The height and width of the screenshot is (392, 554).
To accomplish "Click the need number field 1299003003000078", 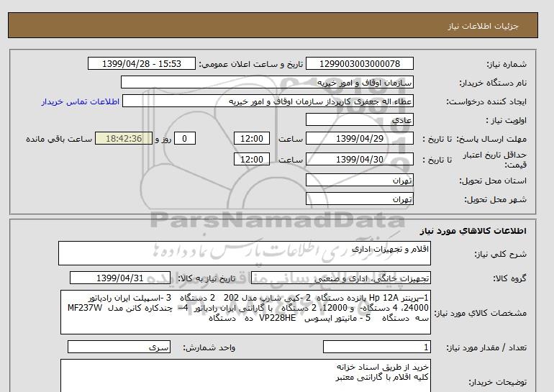I will (x=359, y=64).
